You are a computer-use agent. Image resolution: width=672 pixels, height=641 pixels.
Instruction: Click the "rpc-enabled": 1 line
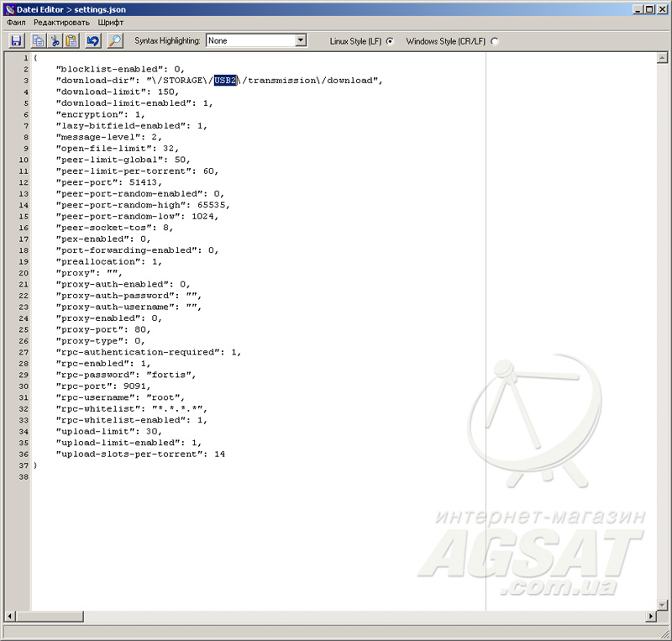103,364
